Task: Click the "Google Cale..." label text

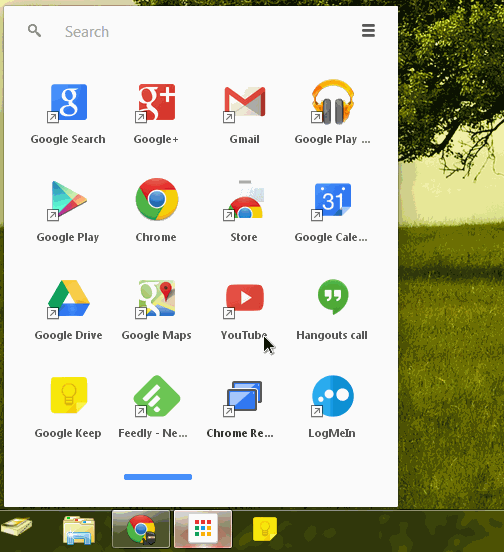Action: 331,237
